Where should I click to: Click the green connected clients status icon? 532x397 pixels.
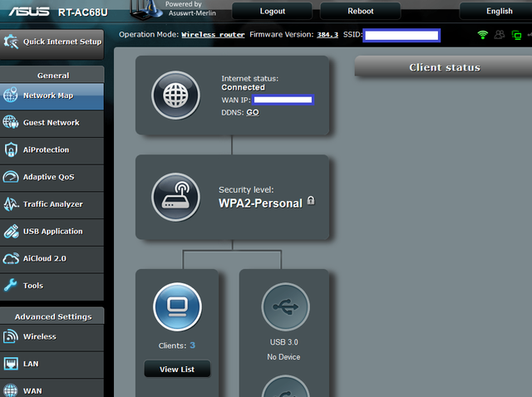517,35
